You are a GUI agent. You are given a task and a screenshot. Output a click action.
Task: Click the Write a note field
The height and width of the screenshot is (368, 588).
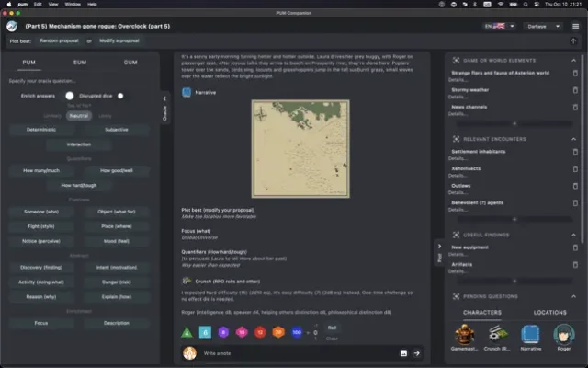click(299, 353)
